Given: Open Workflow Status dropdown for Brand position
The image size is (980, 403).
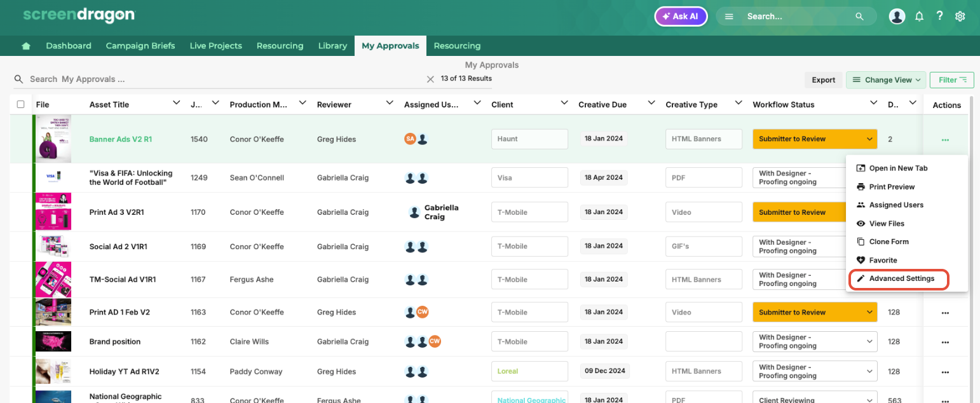Looking at the screenshot, I should coord(815,341).
